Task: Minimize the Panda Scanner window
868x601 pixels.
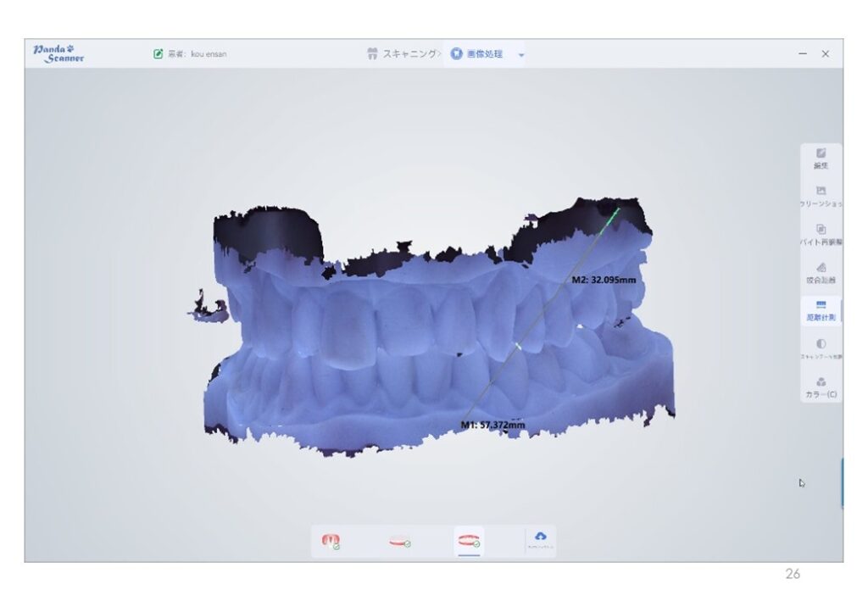Action: [803, 54]
